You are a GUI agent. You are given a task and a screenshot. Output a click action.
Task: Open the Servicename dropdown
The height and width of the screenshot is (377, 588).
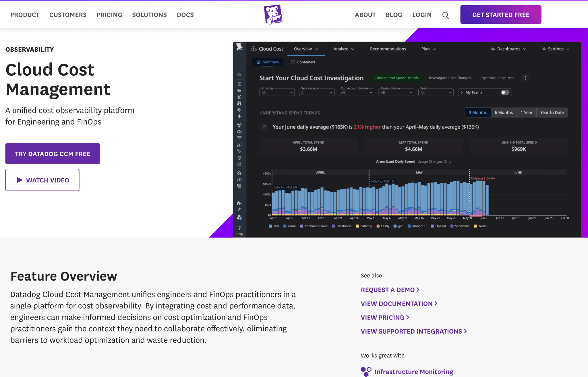(317, 92)
